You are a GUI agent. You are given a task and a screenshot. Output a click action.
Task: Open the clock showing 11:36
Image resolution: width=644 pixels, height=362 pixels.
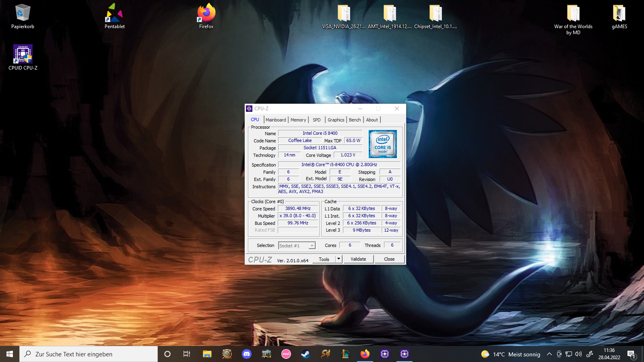click(x=609, y=354)
